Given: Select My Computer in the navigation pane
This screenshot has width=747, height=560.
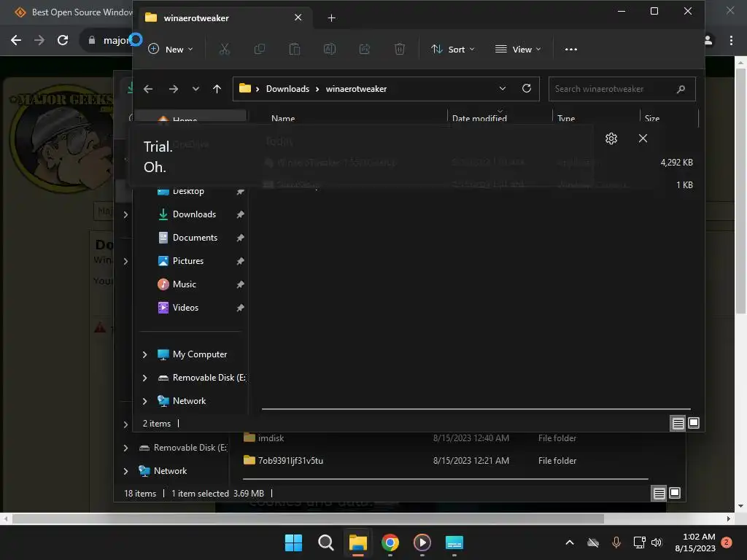Looking at the screenshot, I should [200, 354].
